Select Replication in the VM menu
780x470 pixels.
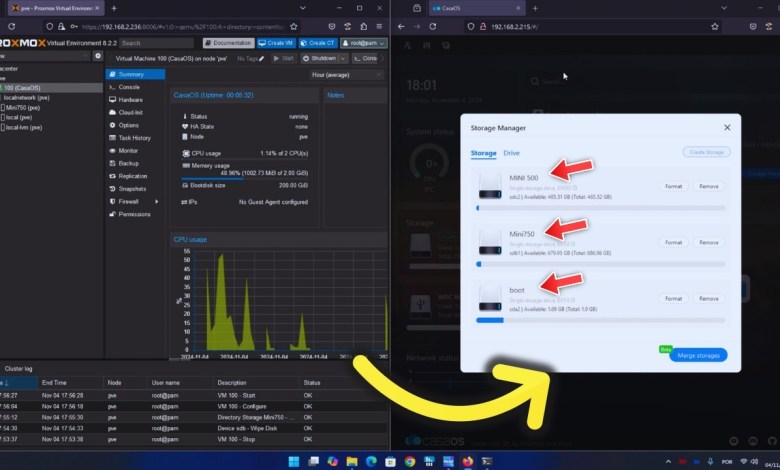[132, 176]
